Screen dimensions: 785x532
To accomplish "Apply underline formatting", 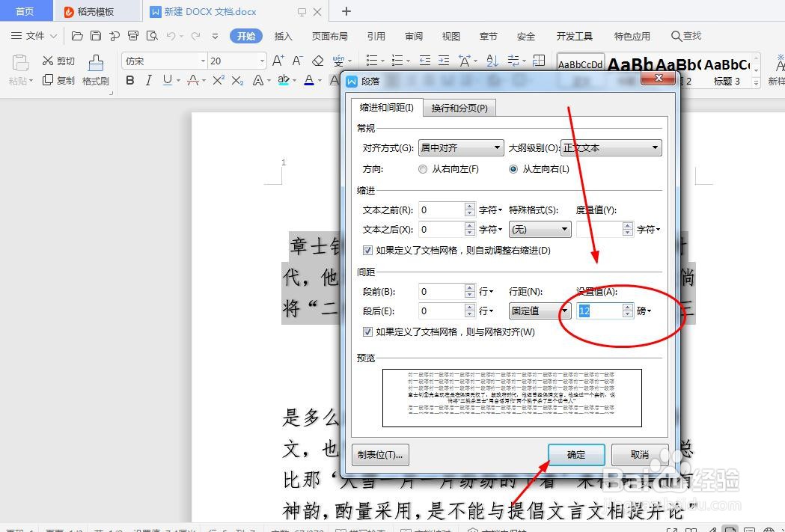I will [x=167, y=80].
